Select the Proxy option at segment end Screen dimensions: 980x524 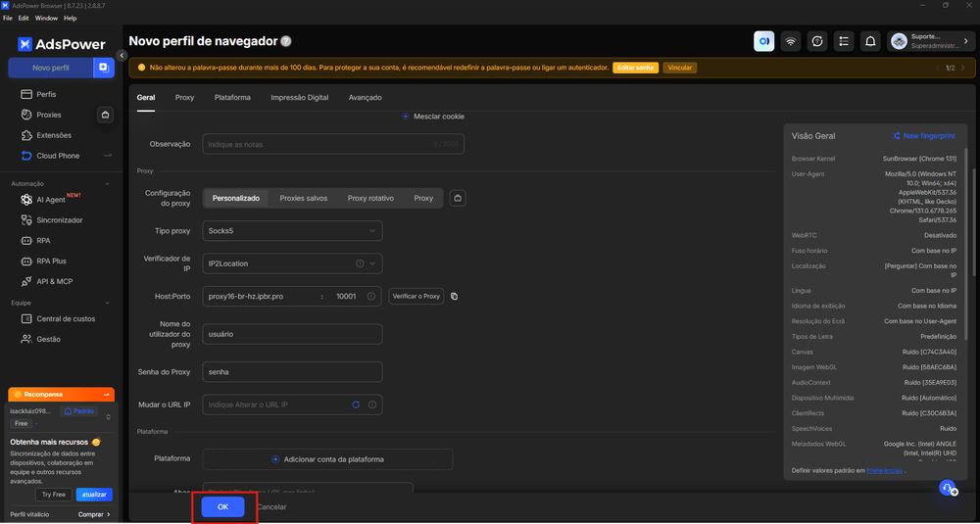pos(423,198)
